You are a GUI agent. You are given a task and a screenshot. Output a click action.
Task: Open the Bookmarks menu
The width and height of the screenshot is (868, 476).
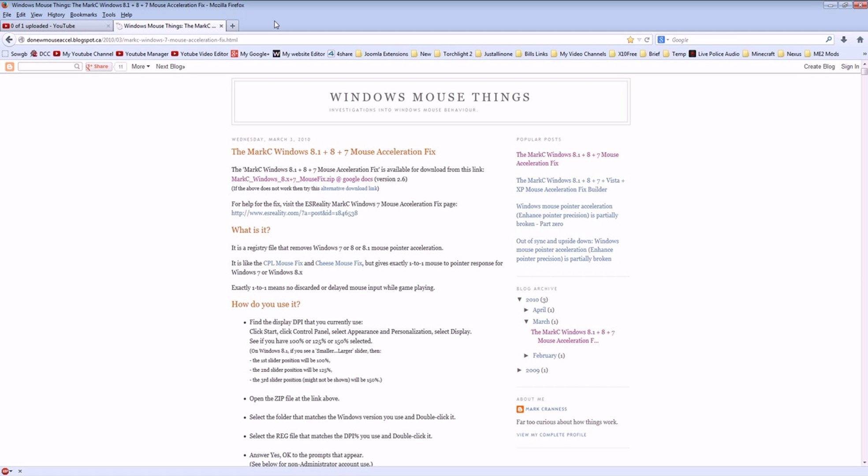pyautogui.click(x=83, y=15)
